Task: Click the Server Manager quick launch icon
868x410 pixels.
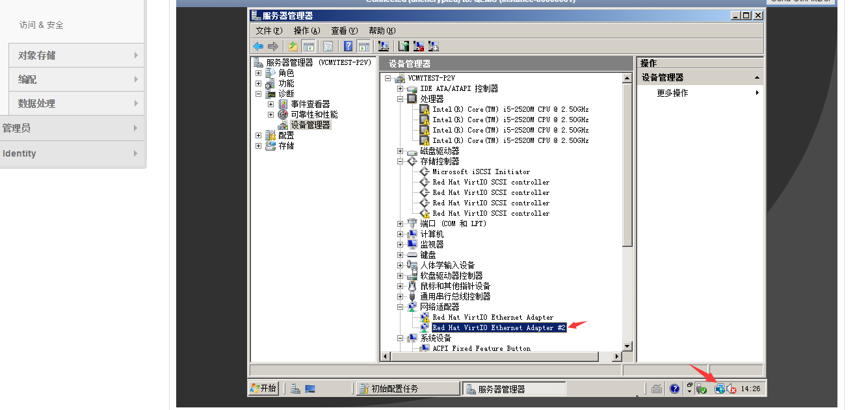Action: coord(295,389)
